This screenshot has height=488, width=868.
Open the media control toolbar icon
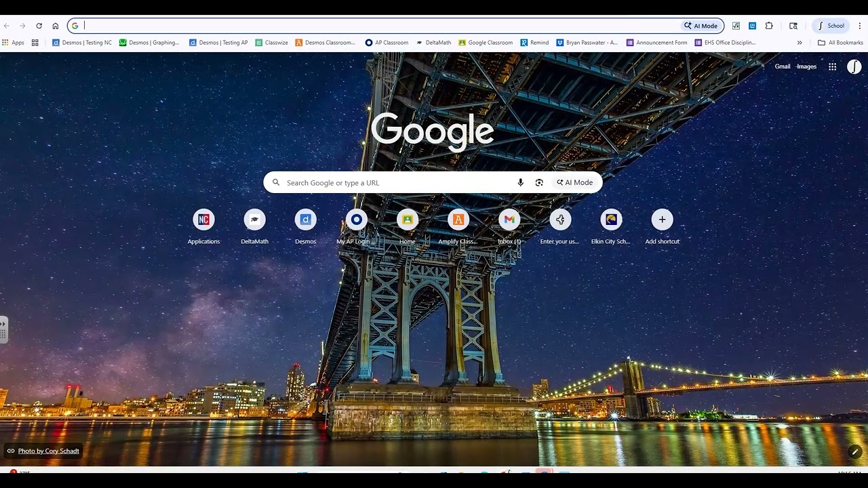click(x=793, y=26)
